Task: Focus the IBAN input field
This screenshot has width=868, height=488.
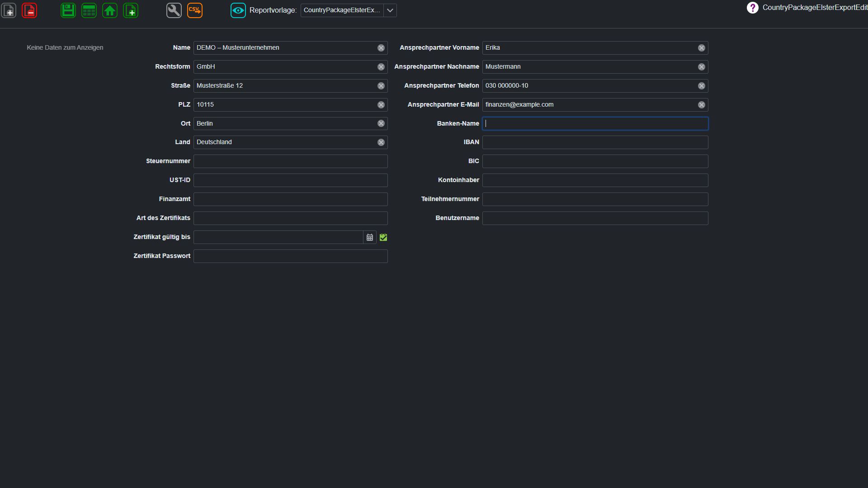Action: [595, 142]
